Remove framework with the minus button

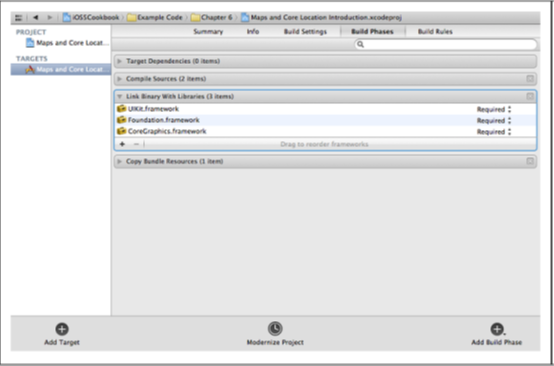(136, 144)
